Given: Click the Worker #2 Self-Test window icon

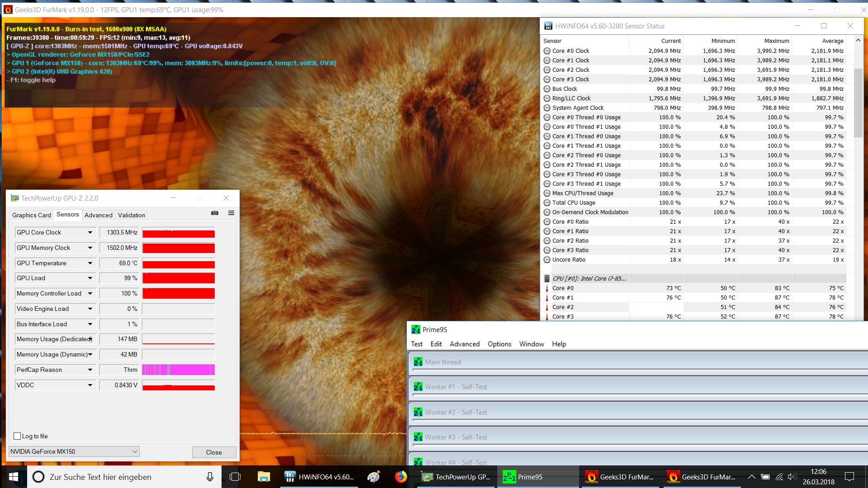Looking at the screenshot, I should pyautogui.click(x=418, y=412).
